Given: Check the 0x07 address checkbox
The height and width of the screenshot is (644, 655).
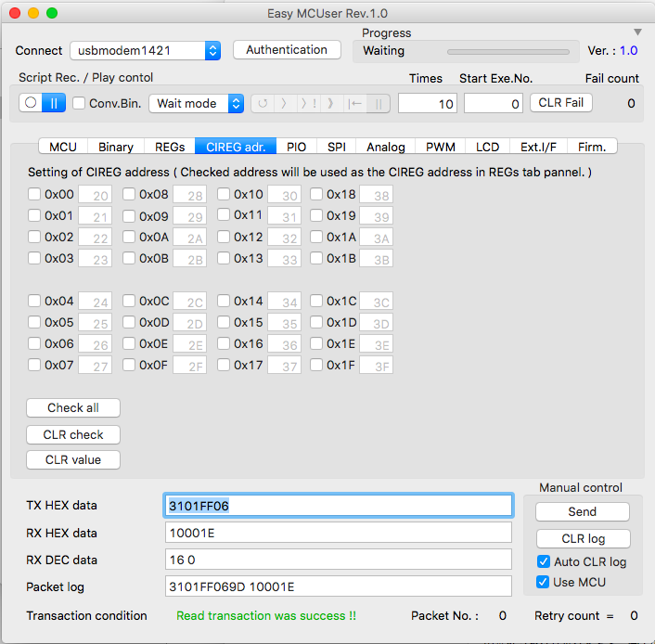Looking at the screenshot, I should (33, 365).
